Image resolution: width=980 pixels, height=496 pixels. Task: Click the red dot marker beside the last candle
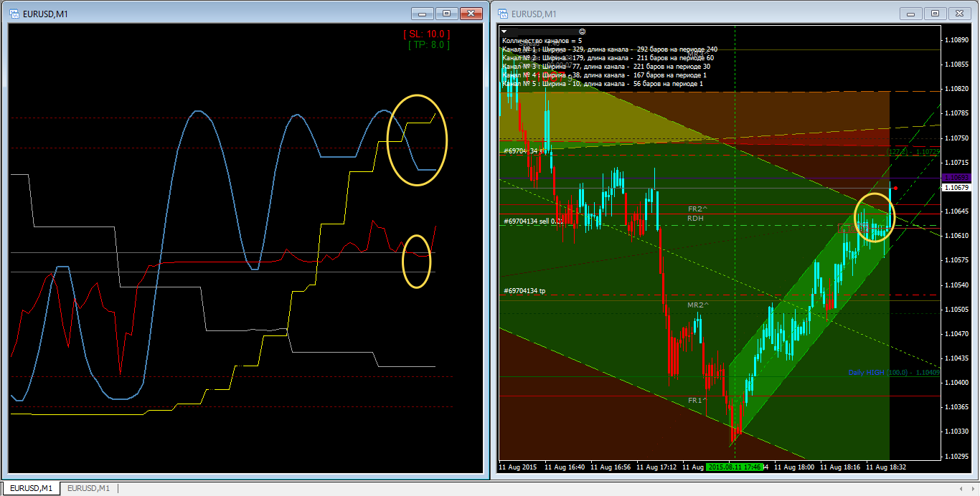pyautogui.click(x=896, y=188)
